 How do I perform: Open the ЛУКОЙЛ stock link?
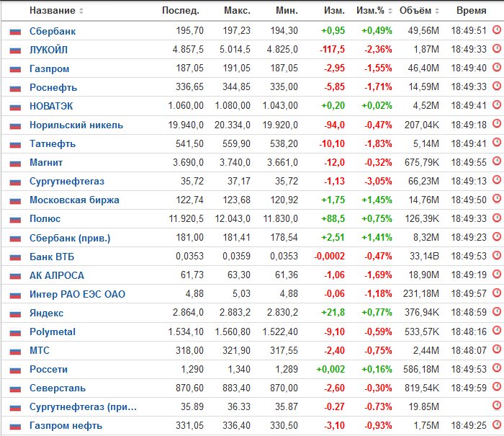(x=48, y=50)
